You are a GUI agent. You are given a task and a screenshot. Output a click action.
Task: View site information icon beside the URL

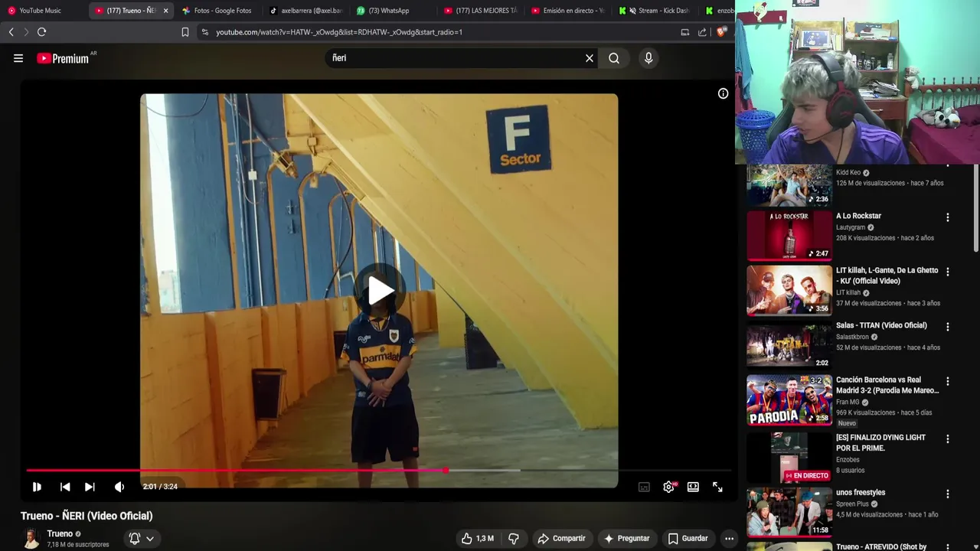pyautogui.click(x=204, y=32)
